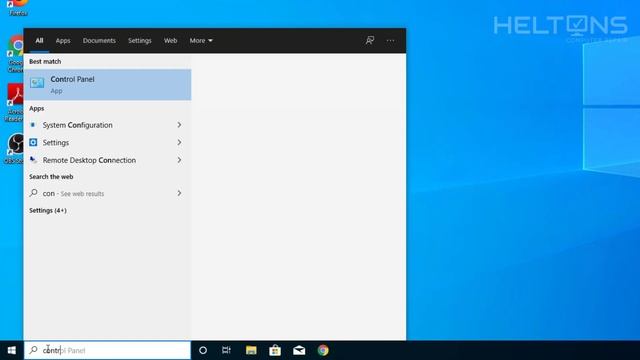Image resolution: width=640 pixels, height=360 pixels.
Task: Click the web search magnifier beside 'con'
Action: [33, 193]
